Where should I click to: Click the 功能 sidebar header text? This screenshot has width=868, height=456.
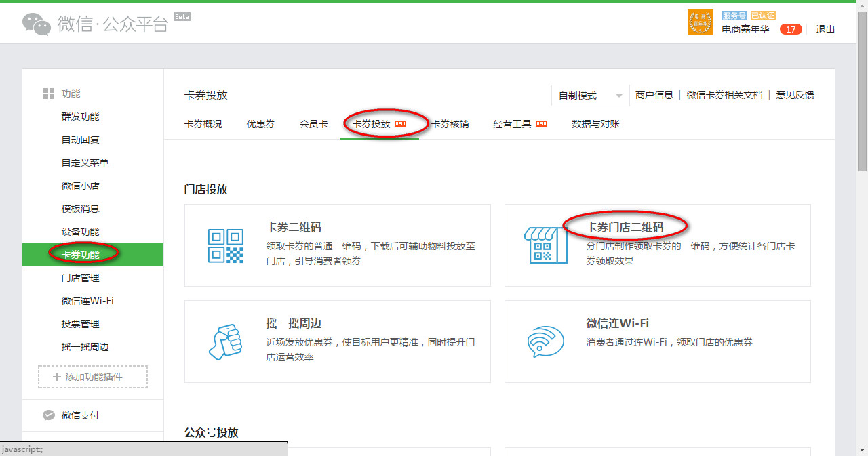pos(71,94)
